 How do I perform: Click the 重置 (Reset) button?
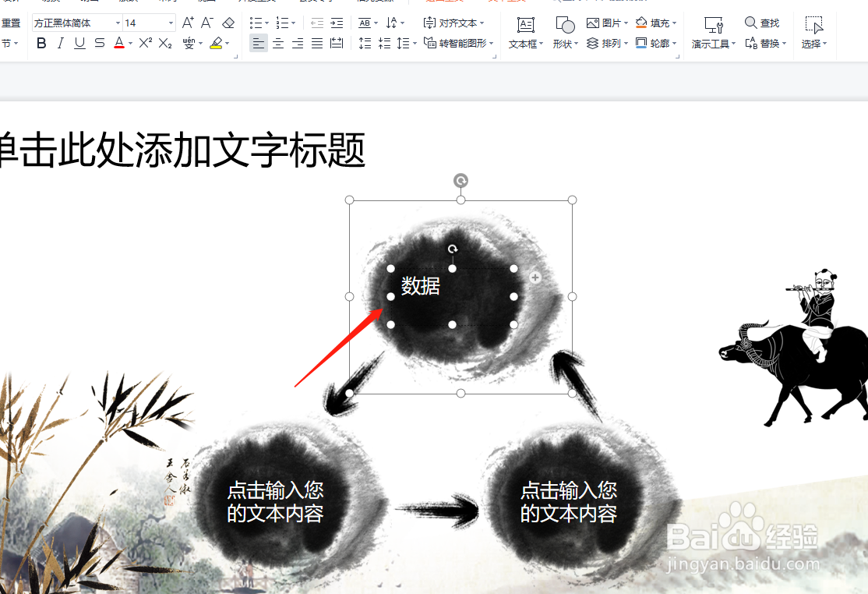pyautogui.click(x=13, y=23)
